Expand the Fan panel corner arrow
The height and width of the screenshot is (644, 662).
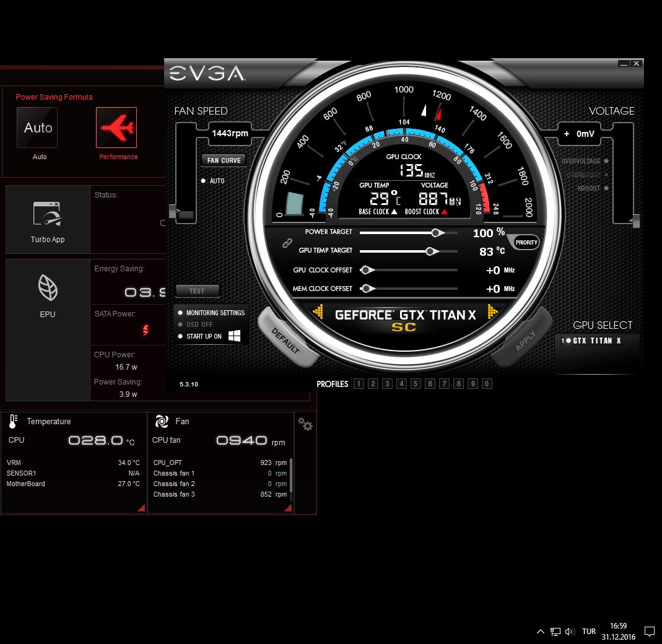[288, 508]
